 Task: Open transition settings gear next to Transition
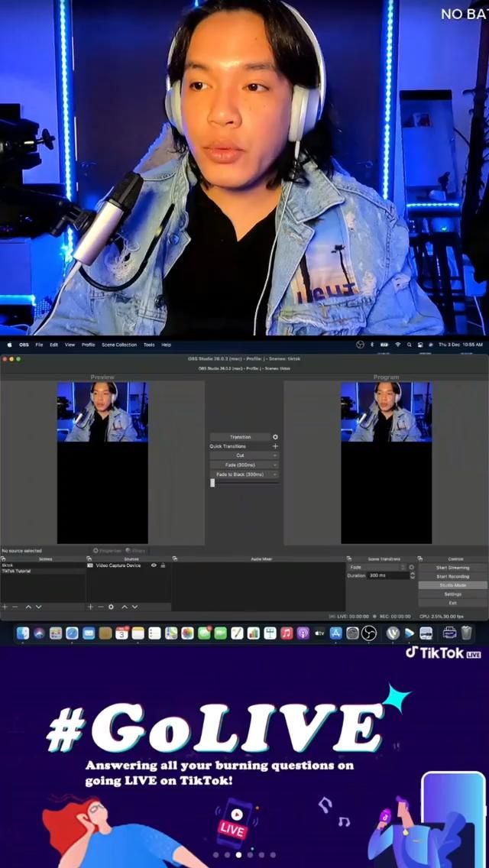[x=275, y=437]
